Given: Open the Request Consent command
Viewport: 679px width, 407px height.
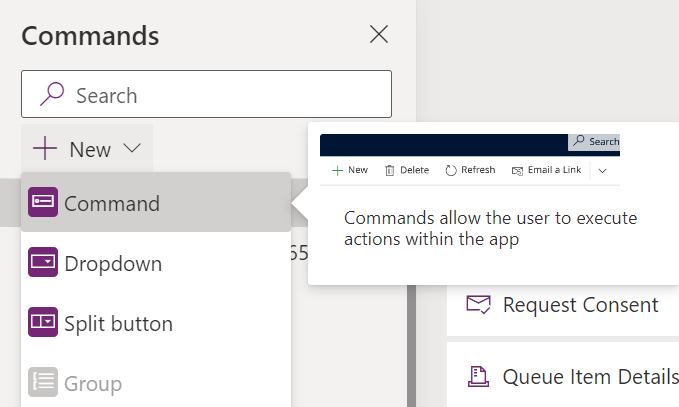Looking at the screenshot, I should pyautogui.click(x=580, y=305).
